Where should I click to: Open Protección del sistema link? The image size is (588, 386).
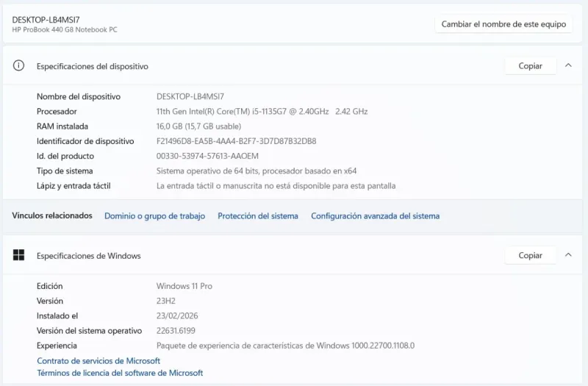point(258,216)
